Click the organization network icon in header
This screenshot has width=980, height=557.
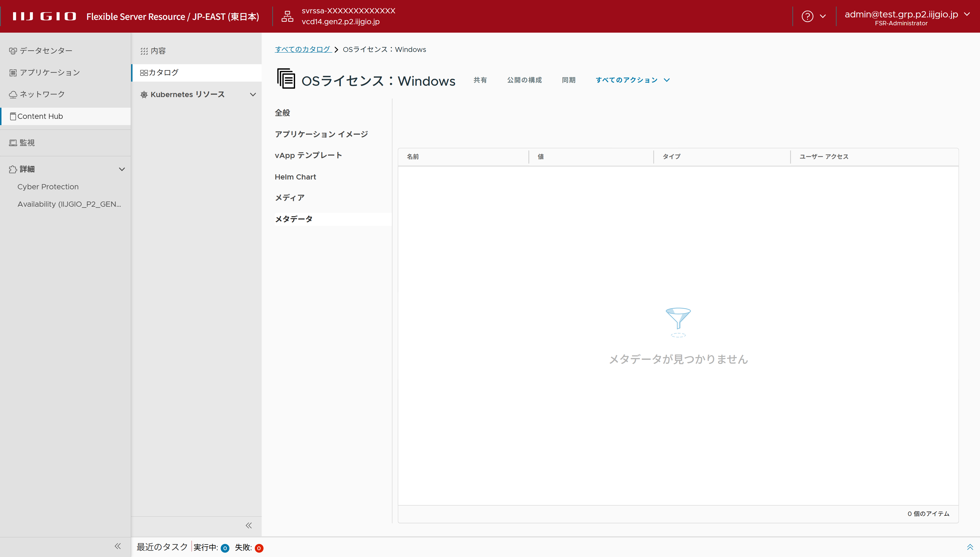[287, 16]
